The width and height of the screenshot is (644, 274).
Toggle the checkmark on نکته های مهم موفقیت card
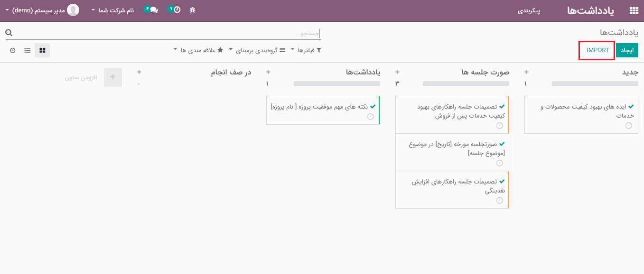coord(373,107)
